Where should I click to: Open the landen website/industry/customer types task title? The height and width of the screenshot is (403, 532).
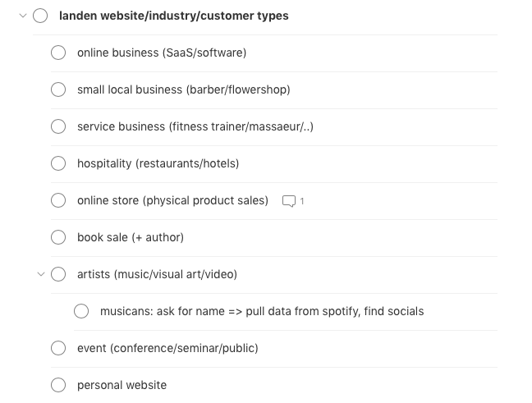pos(174,16)
